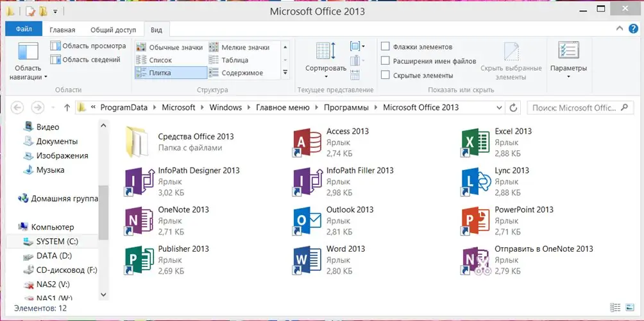644x321 pixels.
Task: Expand the Главное меню breadcrumb arrow
Action: point(317,108)
